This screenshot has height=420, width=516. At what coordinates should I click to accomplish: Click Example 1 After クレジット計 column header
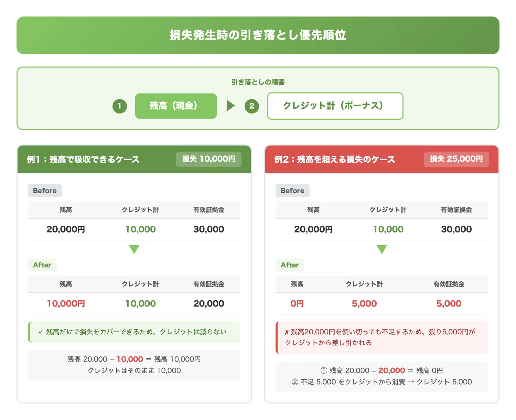pyautogui.click(x=140, y=284)
